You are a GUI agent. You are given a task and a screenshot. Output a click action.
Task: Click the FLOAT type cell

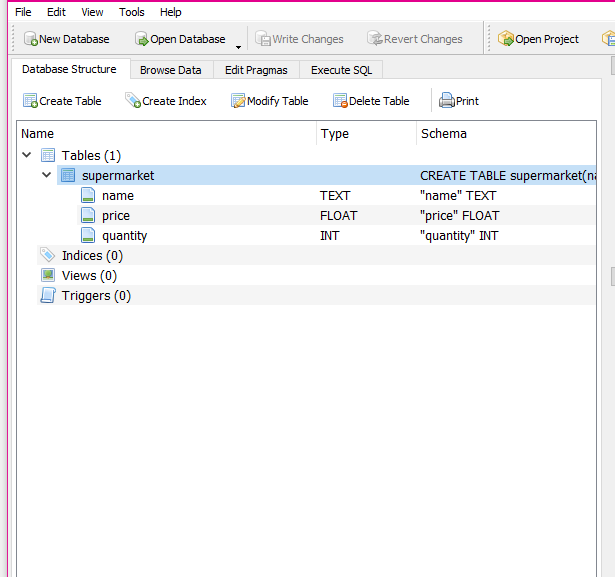[338, 215]
